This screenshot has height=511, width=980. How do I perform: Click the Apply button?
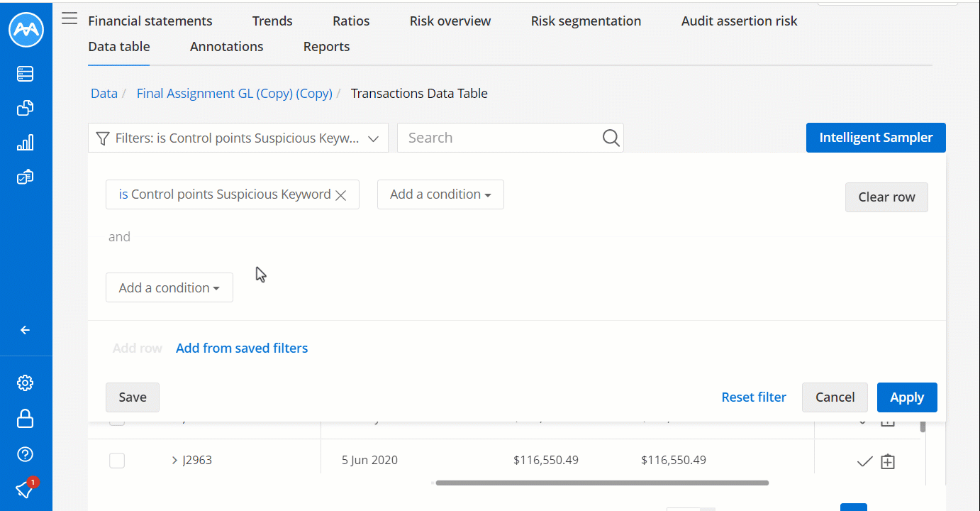(x=907, y=397)
